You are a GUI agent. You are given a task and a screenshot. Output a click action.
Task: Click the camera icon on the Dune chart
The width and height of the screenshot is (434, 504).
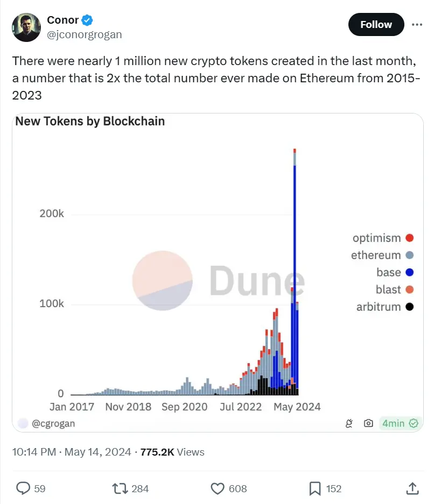(368, 424)
